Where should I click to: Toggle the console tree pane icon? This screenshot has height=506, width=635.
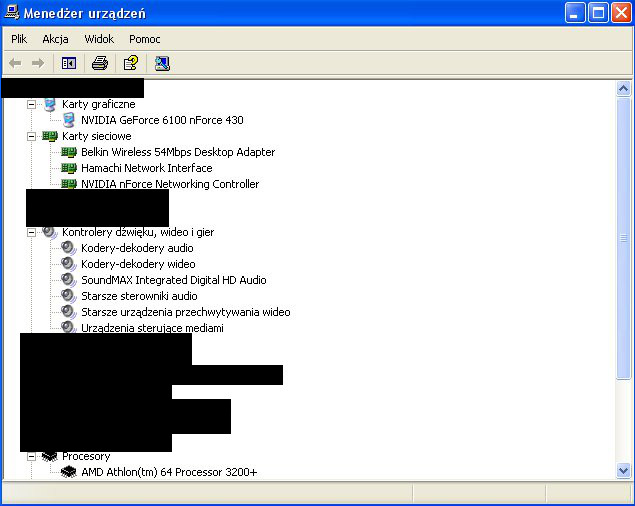coord(69,63)
